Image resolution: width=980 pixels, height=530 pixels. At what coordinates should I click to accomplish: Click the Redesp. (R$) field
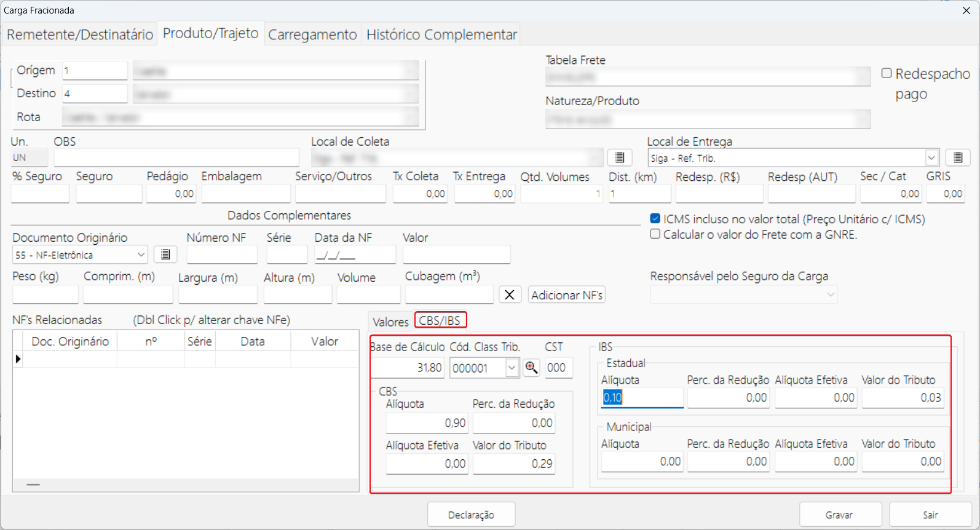click(x=719, y=194)
